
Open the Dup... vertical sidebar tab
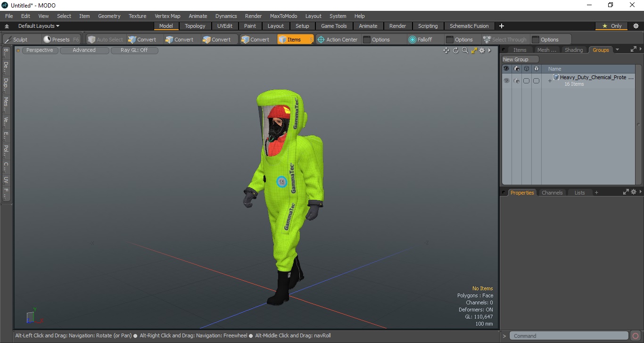pyautogui.click(x=6, y=85)
